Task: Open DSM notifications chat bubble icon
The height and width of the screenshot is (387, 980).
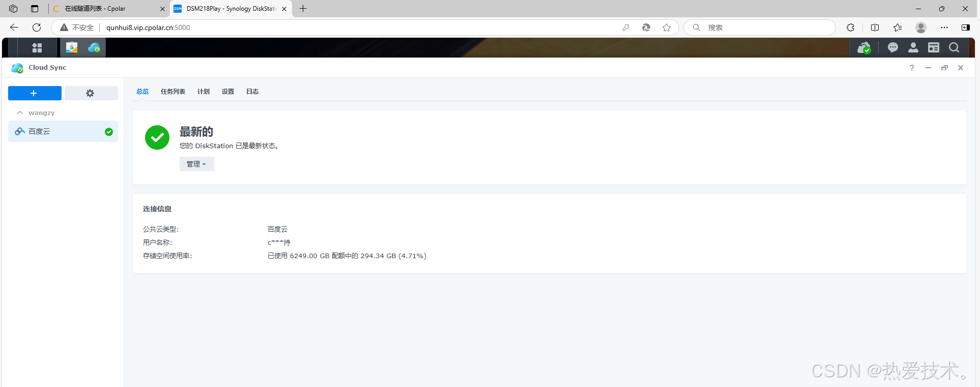Action: point(893,47)
